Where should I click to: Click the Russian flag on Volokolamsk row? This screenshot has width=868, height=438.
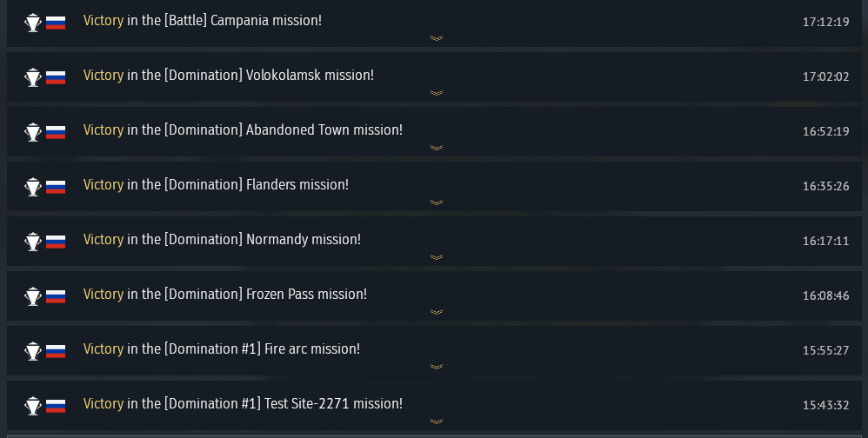(56, 77)
